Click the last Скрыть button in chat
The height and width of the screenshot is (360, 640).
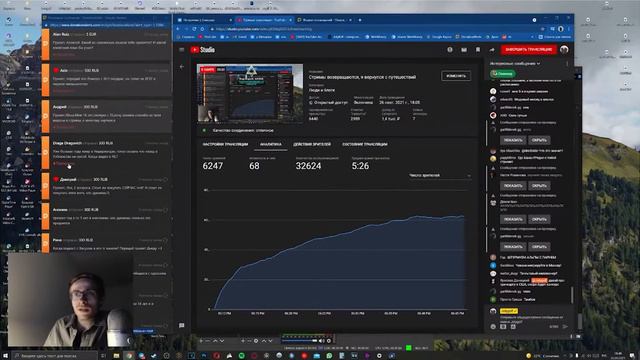pyautogui.click(x=539, y=247)
